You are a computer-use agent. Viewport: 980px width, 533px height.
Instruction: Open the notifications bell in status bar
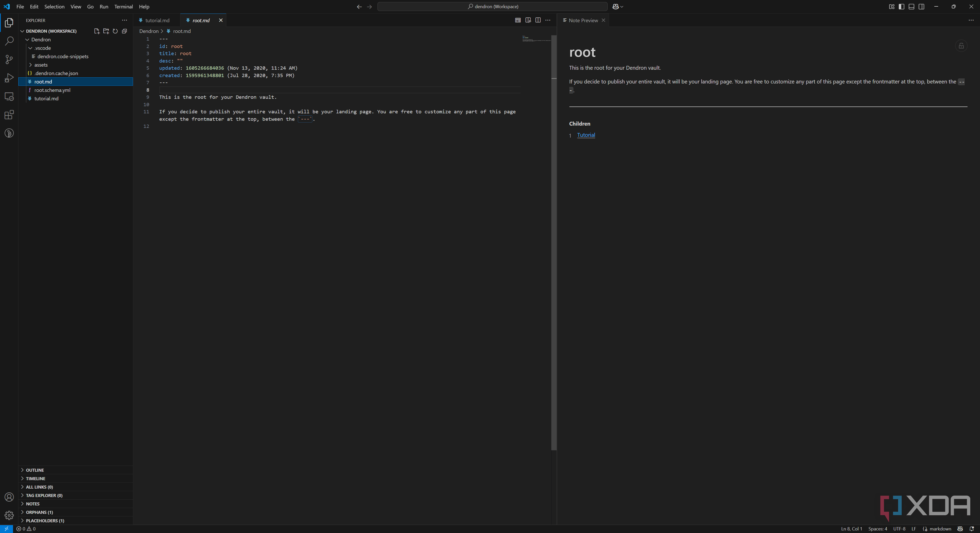point(972,529)
